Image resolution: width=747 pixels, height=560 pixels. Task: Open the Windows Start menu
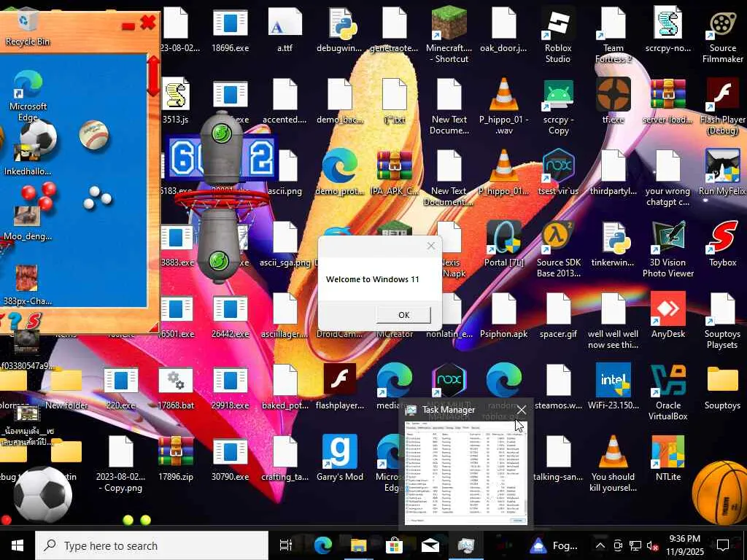coord(18,545)
